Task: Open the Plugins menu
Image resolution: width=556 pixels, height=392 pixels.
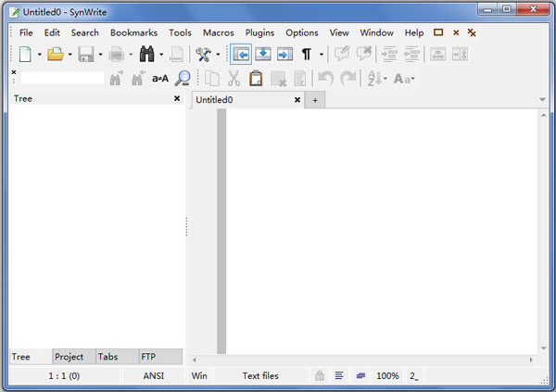Action: tap(259, 32)
